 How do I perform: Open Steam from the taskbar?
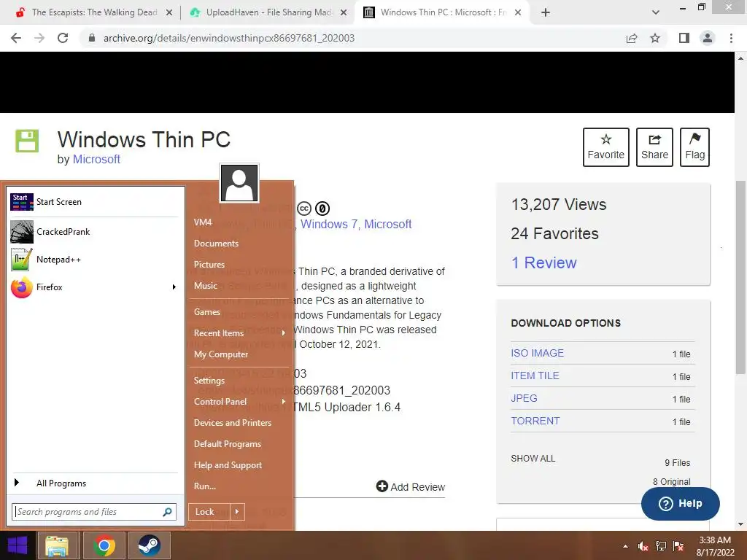pyautogui.click(x=149, y=545)
